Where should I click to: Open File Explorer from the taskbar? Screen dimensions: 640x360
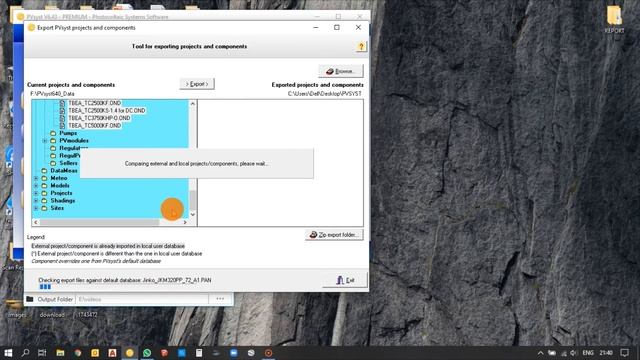(60, 353)
